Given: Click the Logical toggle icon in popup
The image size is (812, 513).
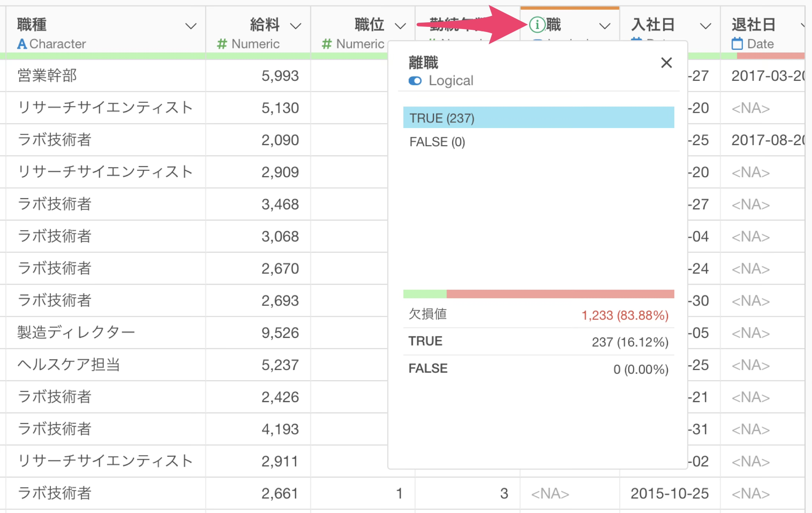Looking at the screenshot, I should [x=415, y=81].
